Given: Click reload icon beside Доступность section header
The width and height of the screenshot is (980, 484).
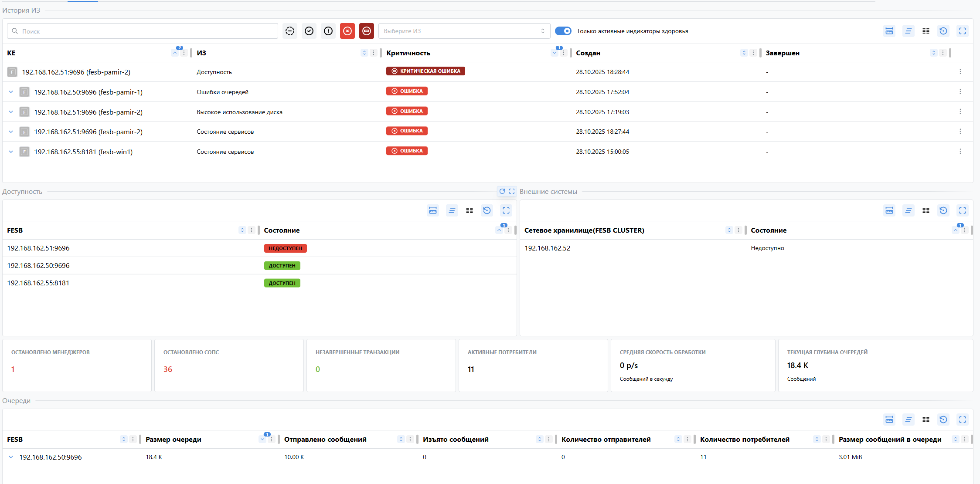Looking at the screenshot, I should pos(502,191).
